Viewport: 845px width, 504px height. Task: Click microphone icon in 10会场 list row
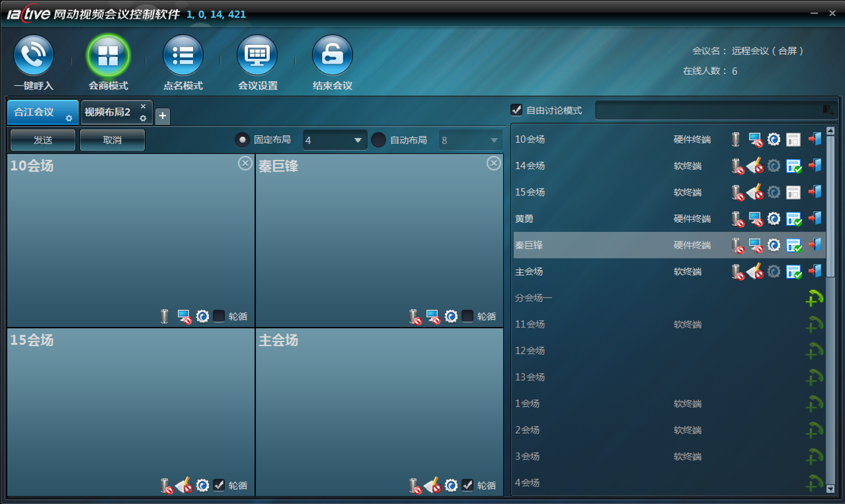coord(736,139)
